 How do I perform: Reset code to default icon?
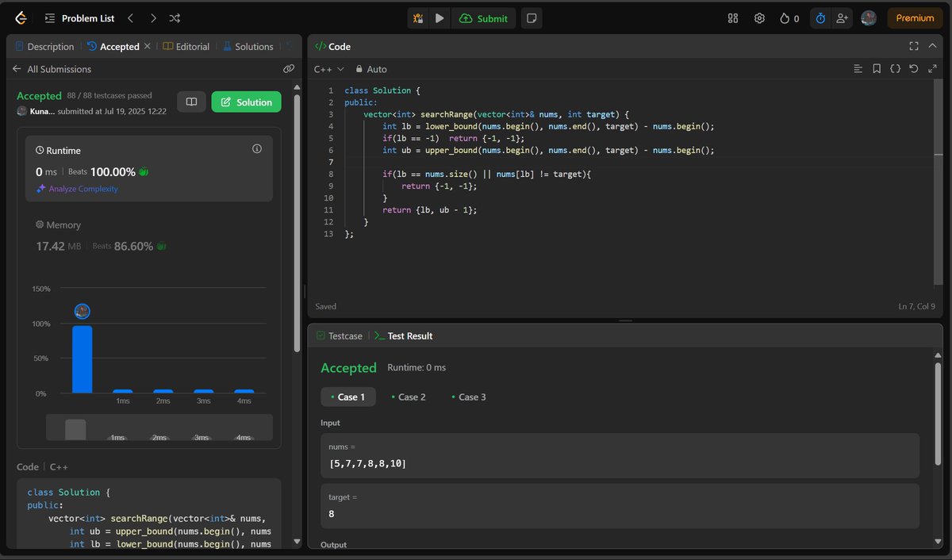coord(914,69)
